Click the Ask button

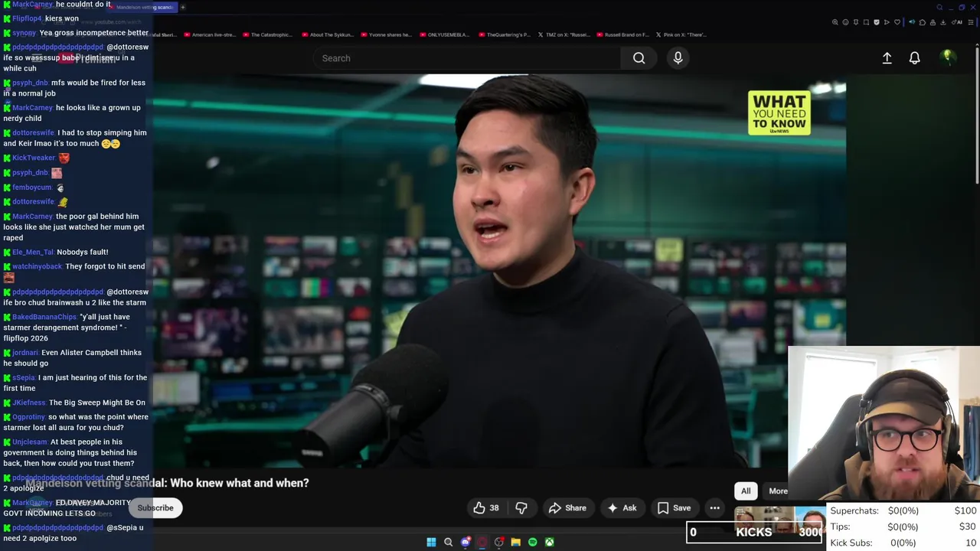pos(622,507)
